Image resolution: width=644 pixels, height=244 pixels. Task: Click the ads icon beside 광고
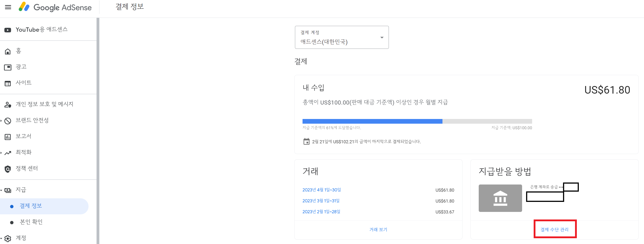click(8, 67)
